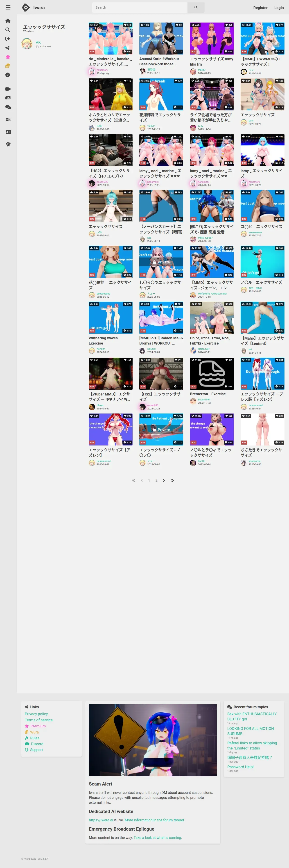Open the Register page

tap(260, 8)
